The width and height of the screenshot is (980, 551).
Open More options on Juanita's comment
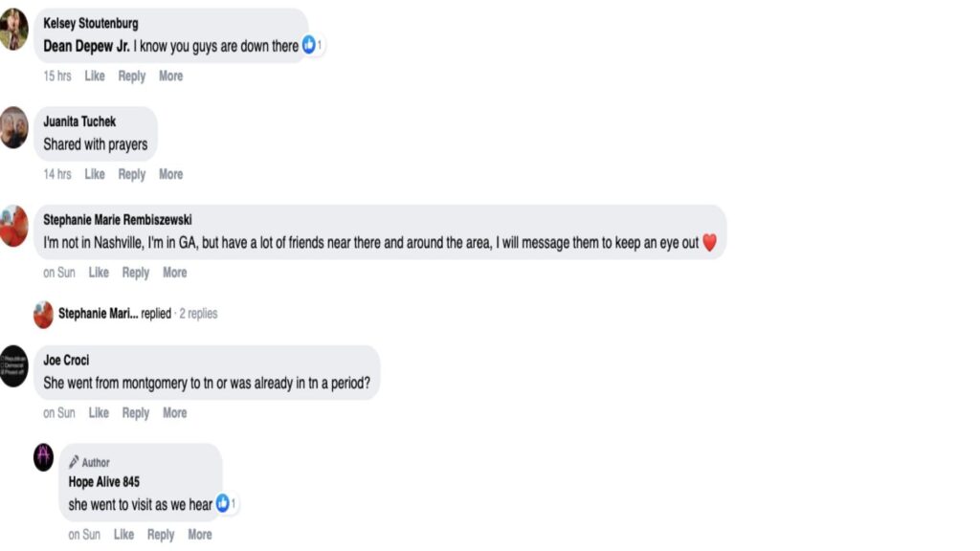[170, 174]
